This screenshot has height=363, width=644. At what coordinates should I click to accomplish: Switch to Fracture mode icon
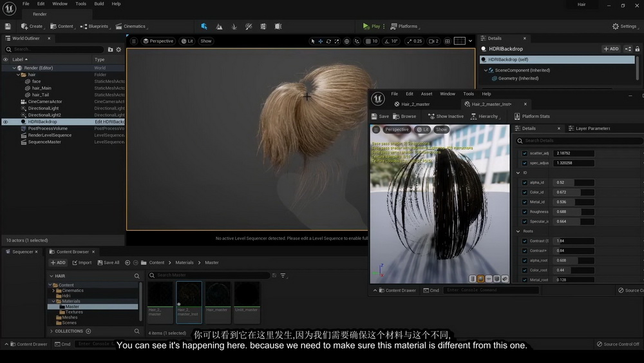[263, 26]
